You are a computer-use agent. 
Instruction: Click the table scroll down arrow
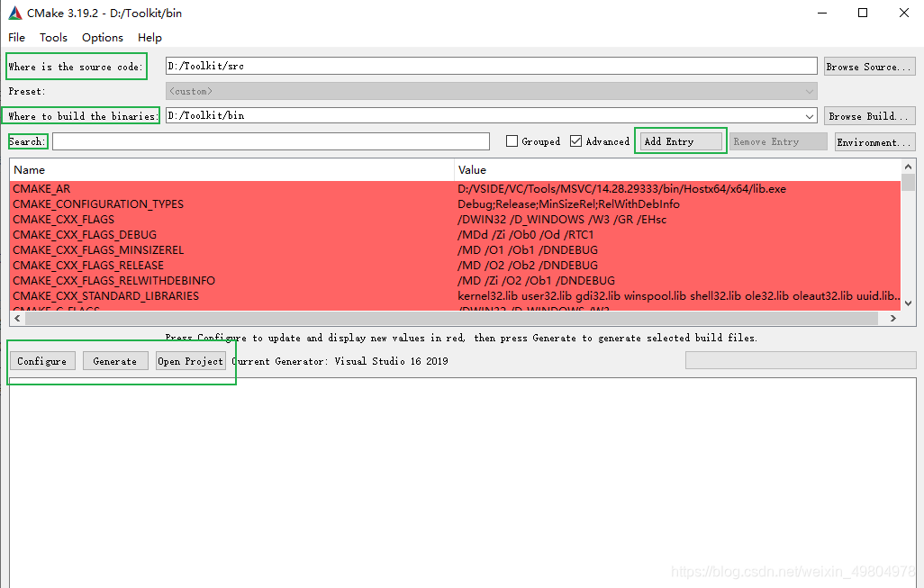pos(908,303)
